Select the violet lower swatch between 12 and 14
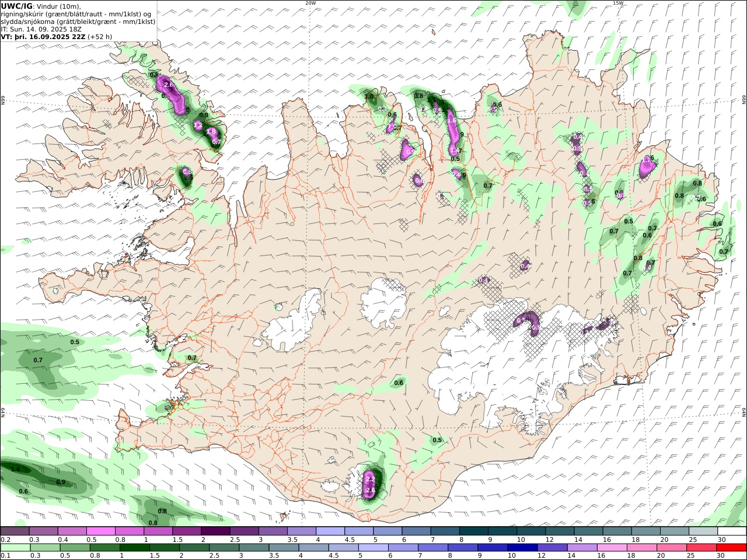Viewport: 747px width, 560px height. click(x=551, y=547)
